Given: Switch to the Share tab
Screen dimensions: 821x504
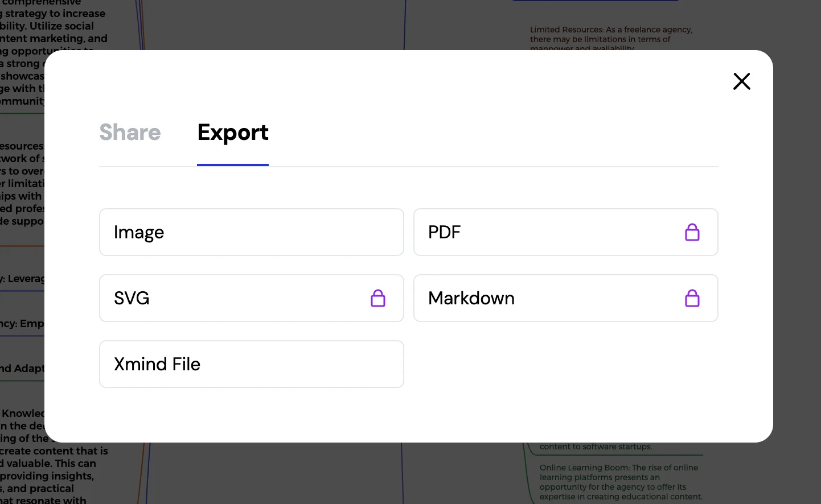Looking at the screenshot, I should tap(130, 133).
